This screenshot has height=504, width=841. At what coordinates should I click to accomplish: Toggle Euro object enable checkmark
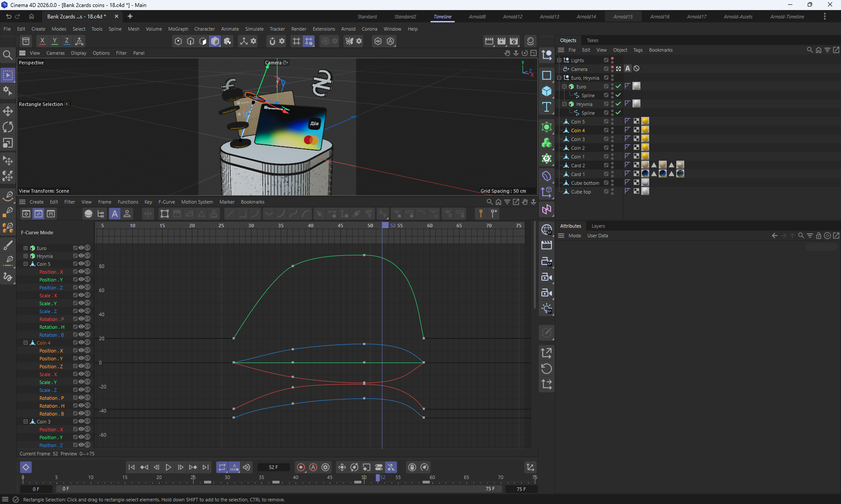tap(618, 86)
